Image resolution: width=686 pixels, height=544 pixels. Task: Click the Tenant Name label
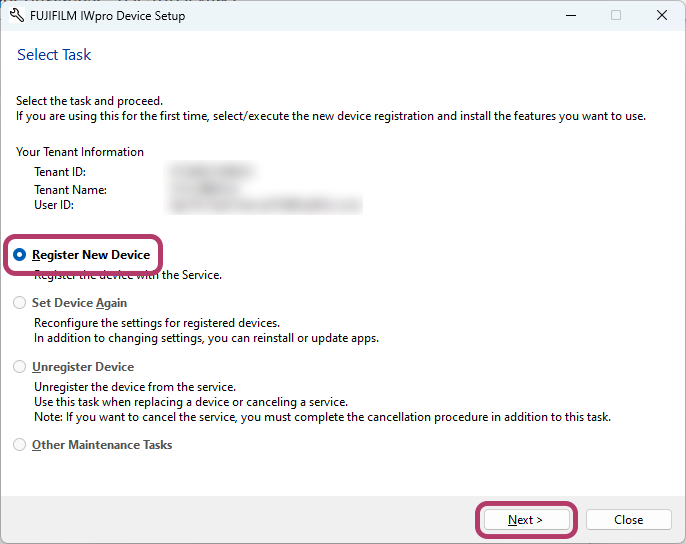[70, 190]
